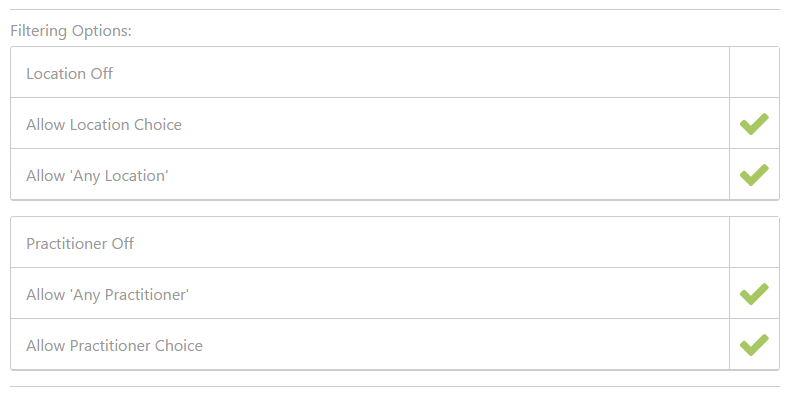Image resolution: width=791 pixels, height=396 pixels.
Task: Click the word 'Off' in Practitioner Off
Action: (123, 244)
